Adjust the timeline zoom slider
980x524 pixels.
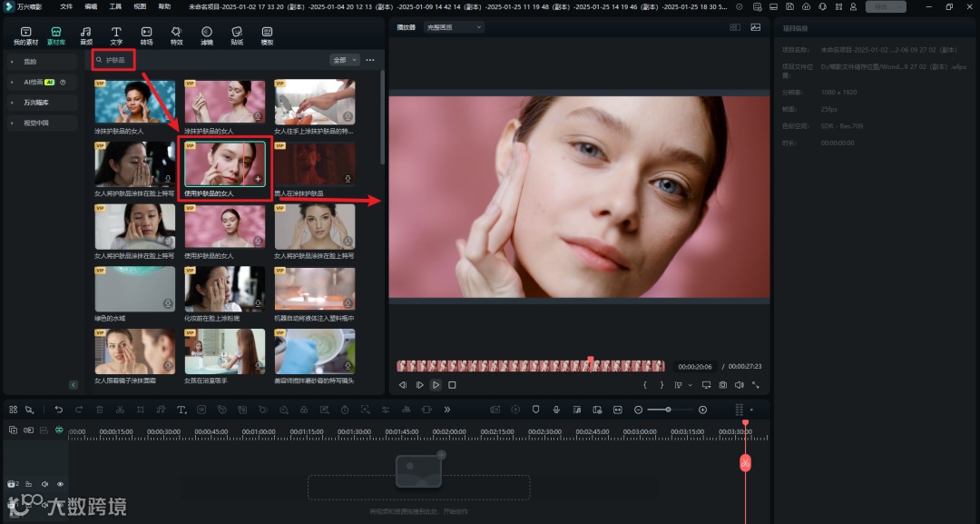(669, 410)
